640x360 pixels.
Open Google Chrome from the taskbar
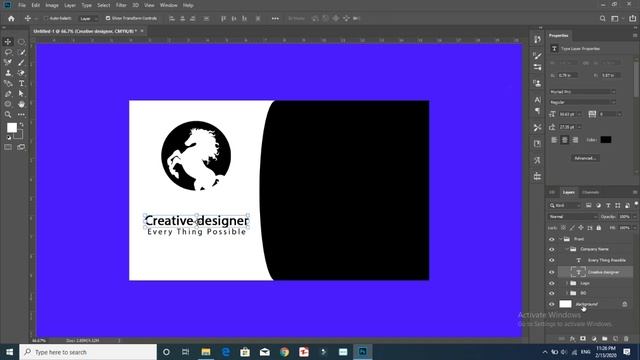[284, 352]
